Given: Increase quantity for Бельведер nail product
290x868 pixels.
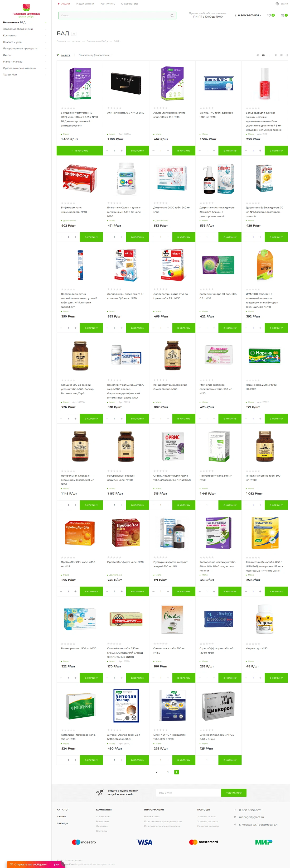Looking at the screenshot, I should click(260, 151).
